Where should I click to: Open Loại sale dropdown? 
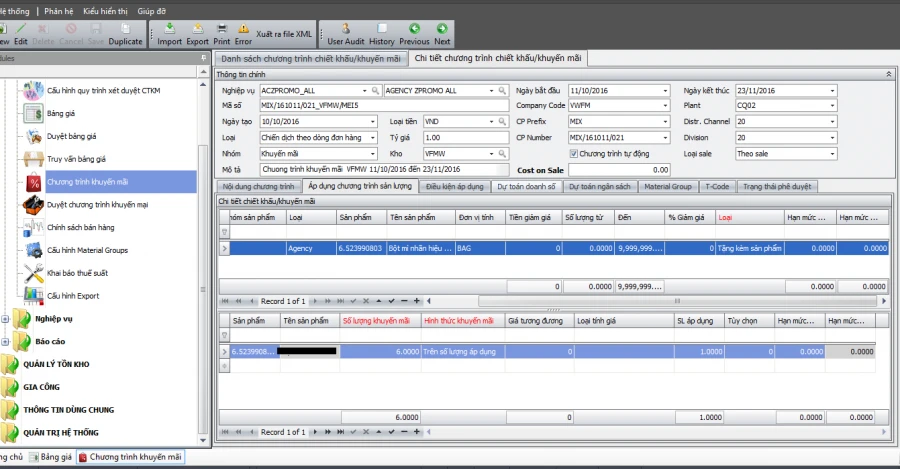click(832, 154)
